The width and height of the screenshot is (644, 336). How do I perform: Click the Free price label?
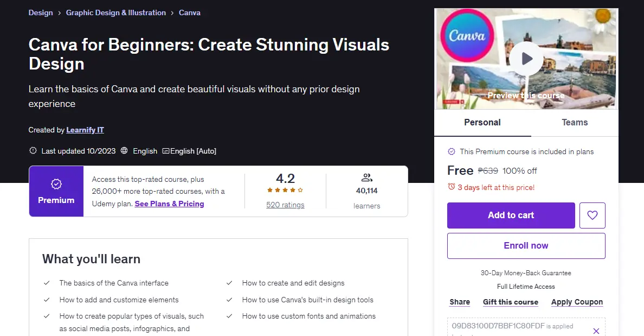(x=460, y=170)
